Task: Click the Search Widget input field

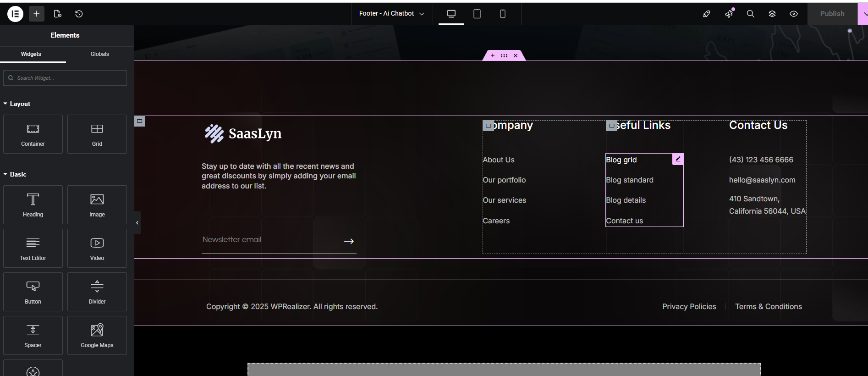Action: [x=65, y=78]
